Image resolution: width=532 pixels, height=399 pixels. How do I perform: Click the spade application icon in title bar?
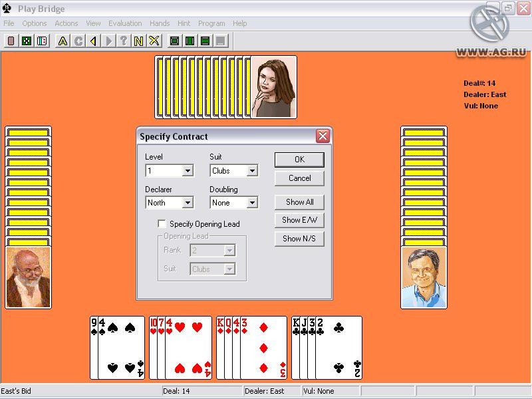7,9
